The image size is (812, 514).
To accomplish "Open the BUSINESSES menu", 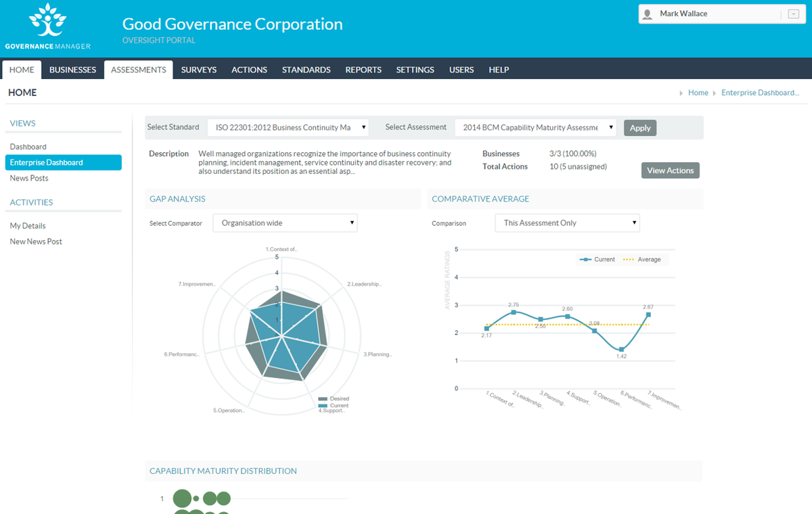I will click(x=72, y=70).
